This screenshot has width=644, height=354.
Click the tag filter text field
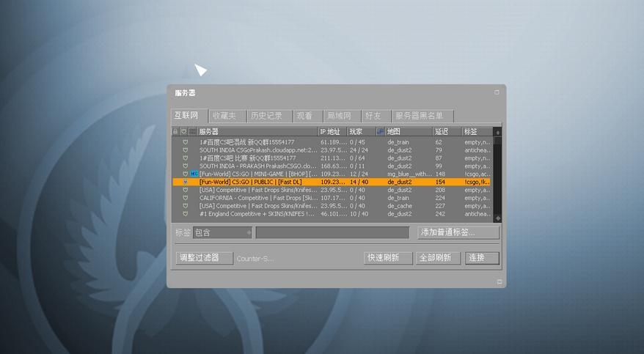point(332,233)
